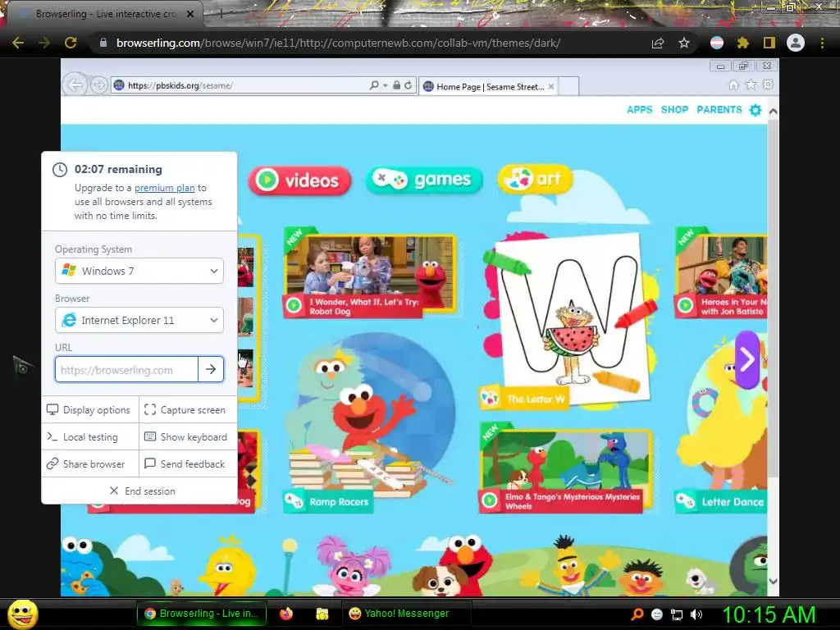Open Display options
The width and height of the screenshot is (840, 630).
pyautogui.click(x=89, y=410)
